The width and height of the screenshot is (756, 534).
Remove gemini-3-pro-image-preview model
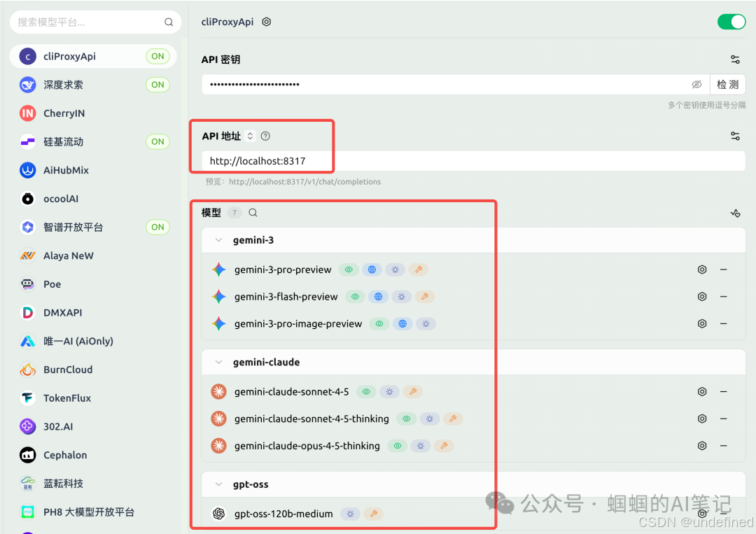point(723,323)
